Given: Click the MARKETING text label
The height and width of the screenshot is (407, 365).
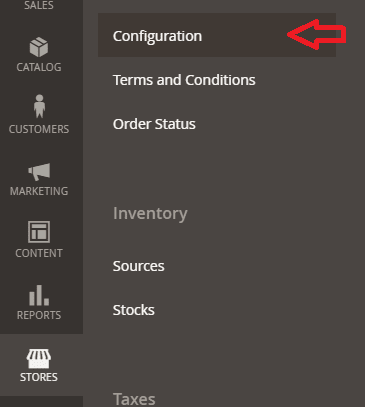Looking at the screenshot, I should coord(39,191).
